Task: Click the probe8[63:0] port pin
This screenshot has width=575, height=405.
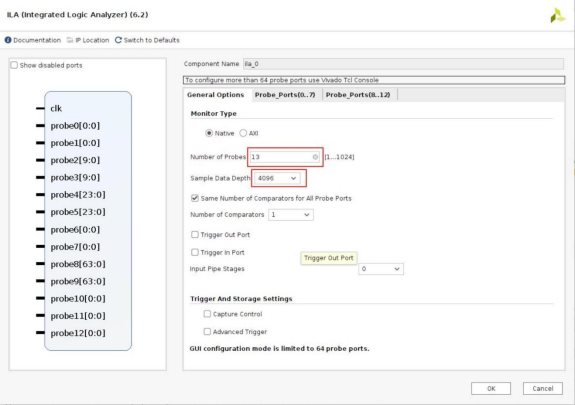Action: click(40, 264)
